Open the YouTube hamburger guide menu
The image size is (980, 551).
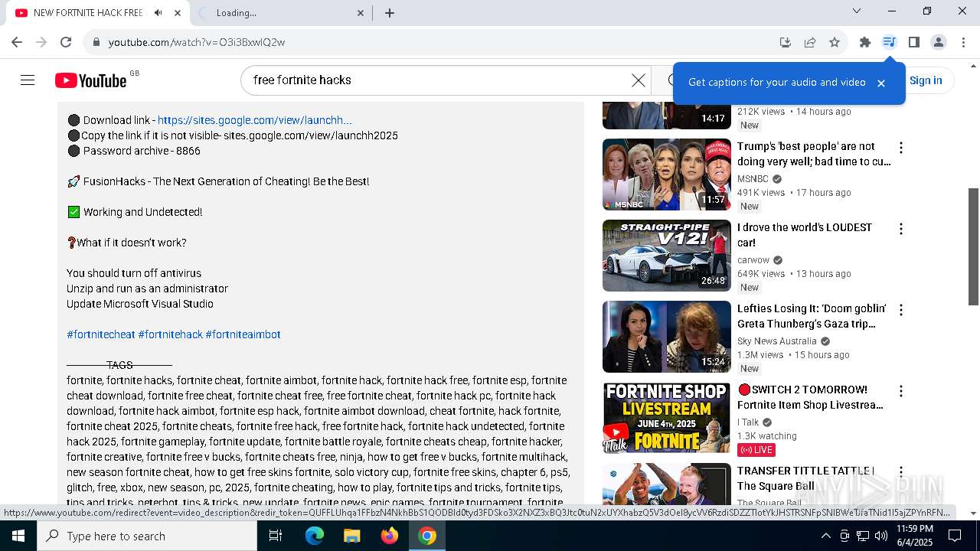[28, 80]
